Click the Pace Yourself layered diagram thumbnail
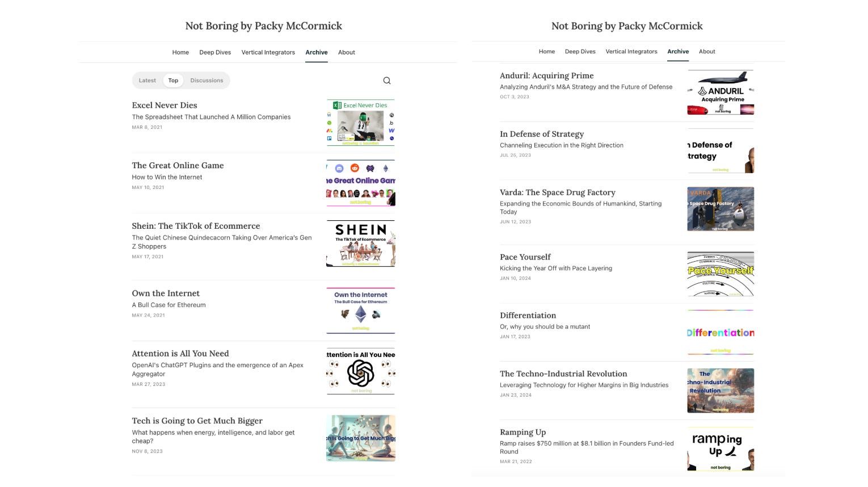868x487 pixels. [x=720, y=274]
